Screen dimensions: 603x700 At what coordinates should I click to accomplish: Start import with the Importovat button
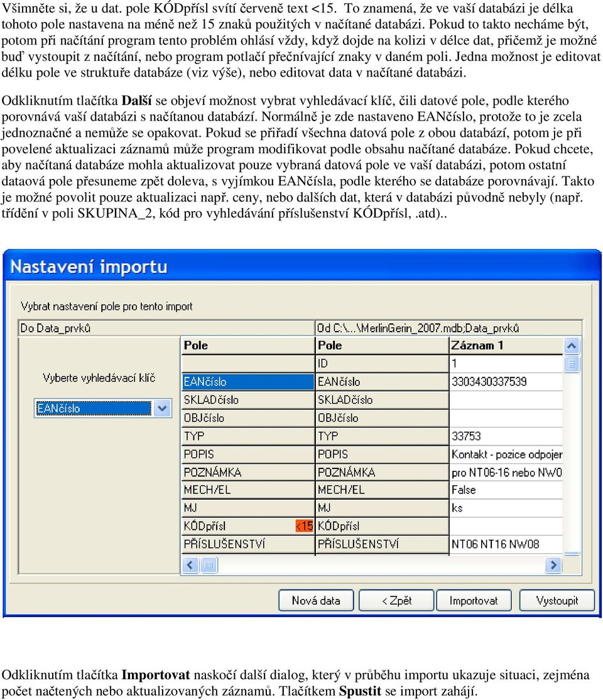pos(474,600)
